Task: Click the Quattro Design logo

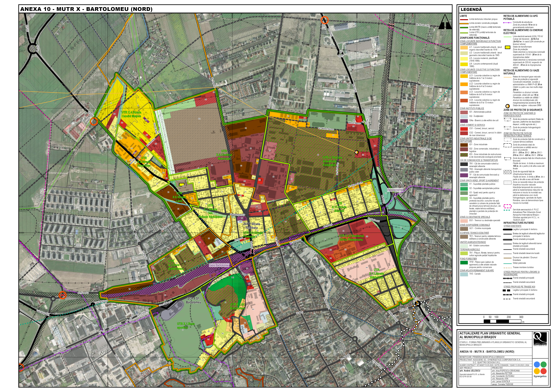Action: [540, 339]
